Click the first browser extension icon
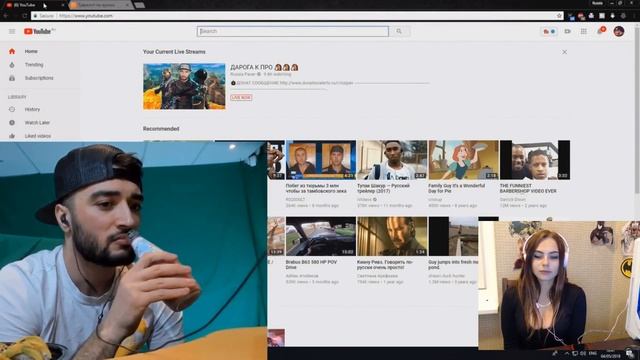 tap(571, 16)
